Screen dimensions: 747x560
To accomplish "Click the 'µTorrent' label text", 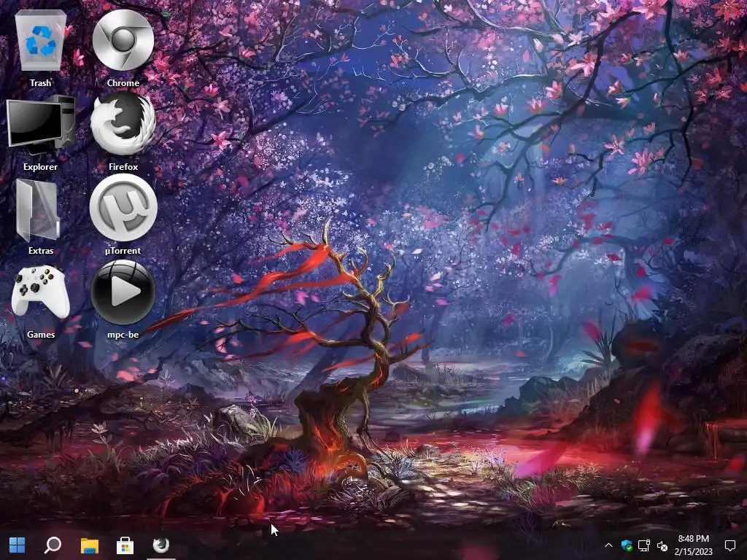I will click(x=123, y=251).
